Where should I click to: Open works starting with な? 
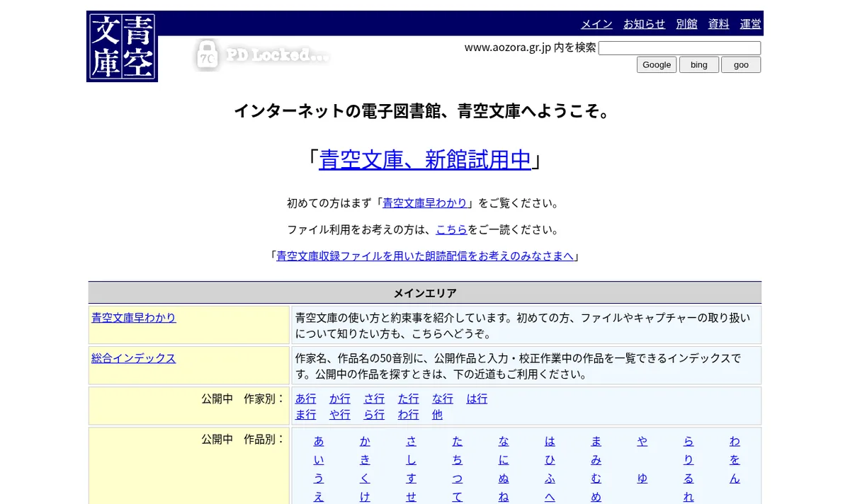504,441
